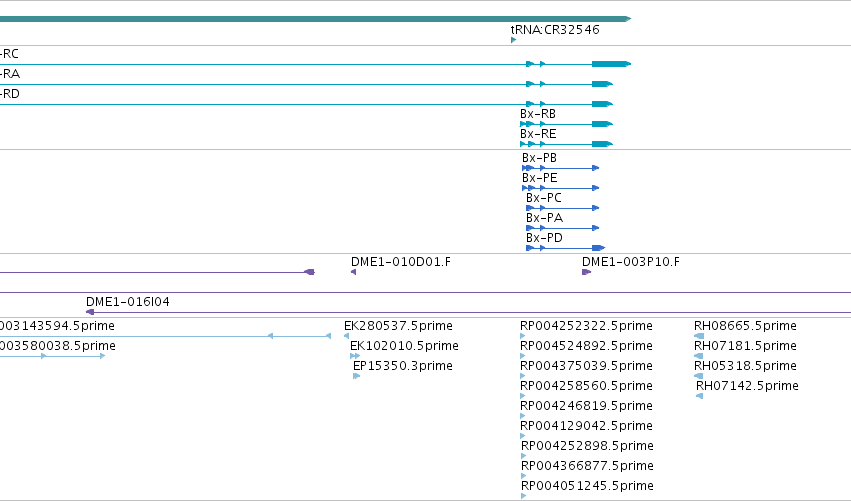
Task: Click the -RC transcript label
Action: (x=9, y=54)
